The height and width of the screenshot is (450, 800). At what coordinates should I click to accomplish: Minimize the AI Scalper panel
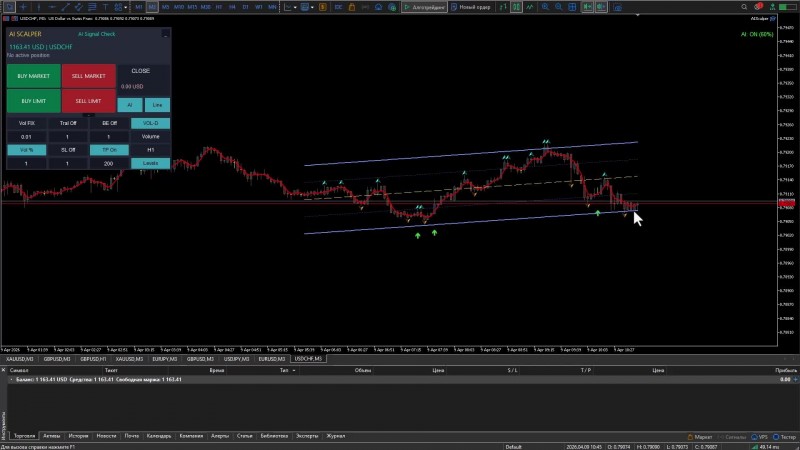(x=164, y=33)
